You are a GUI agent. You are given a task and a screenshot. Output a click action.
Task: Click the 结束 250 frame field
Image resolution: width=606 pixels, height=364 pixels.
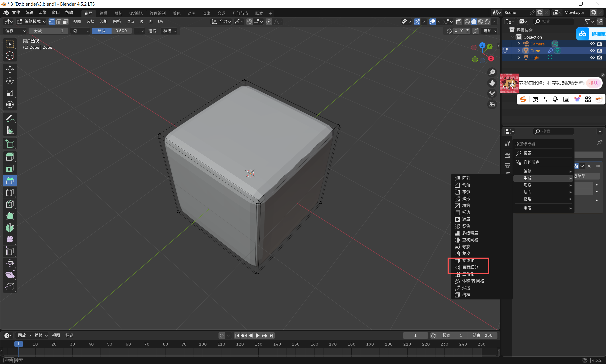(x=482, y=335)
